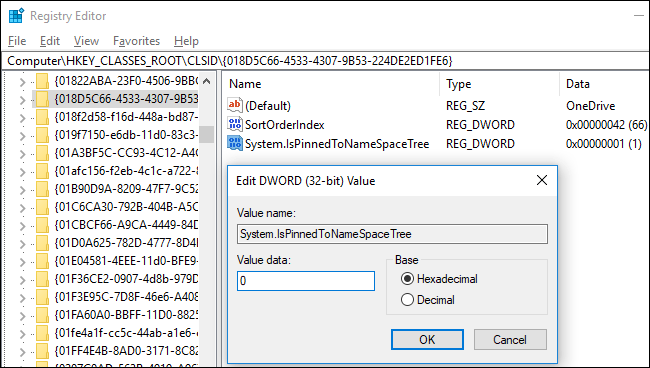
Task: Expand the {01C6CA30-792B-404B key
Action: [22, 208]
